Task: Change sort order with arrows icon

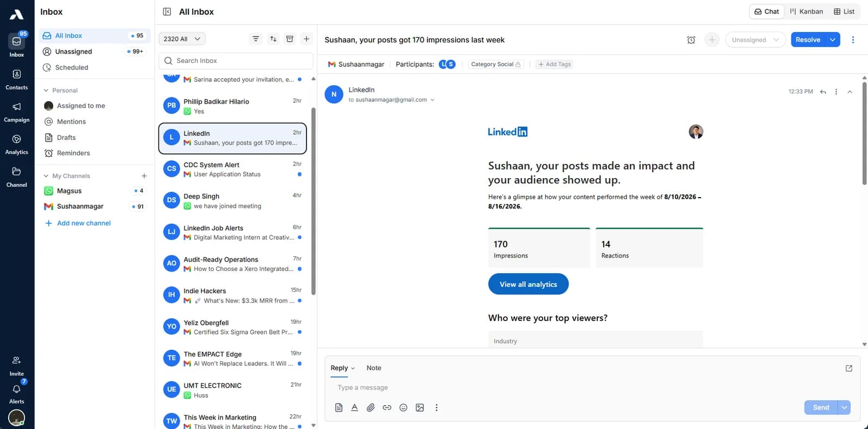Action: [273, 39]
